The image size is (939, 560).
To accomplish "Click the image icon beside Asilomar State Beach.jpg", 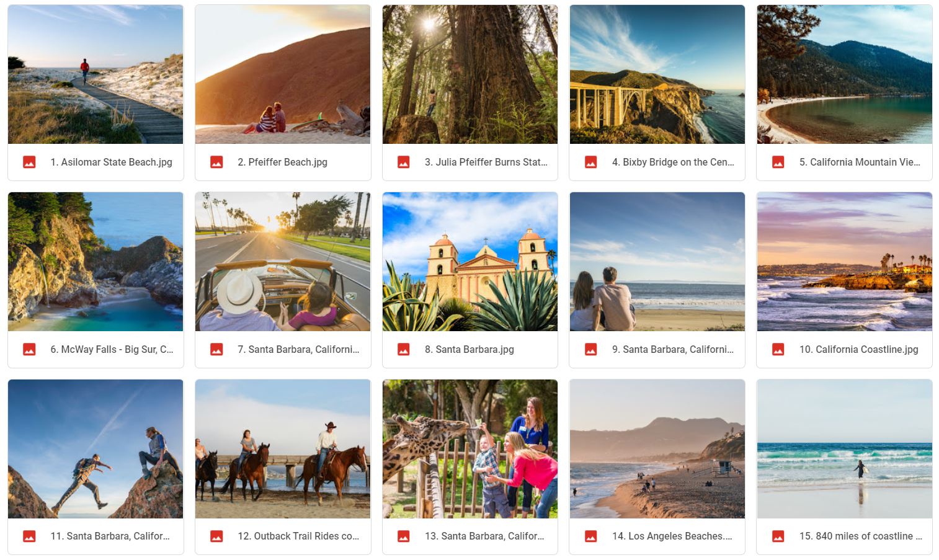I will pos(29,162).
